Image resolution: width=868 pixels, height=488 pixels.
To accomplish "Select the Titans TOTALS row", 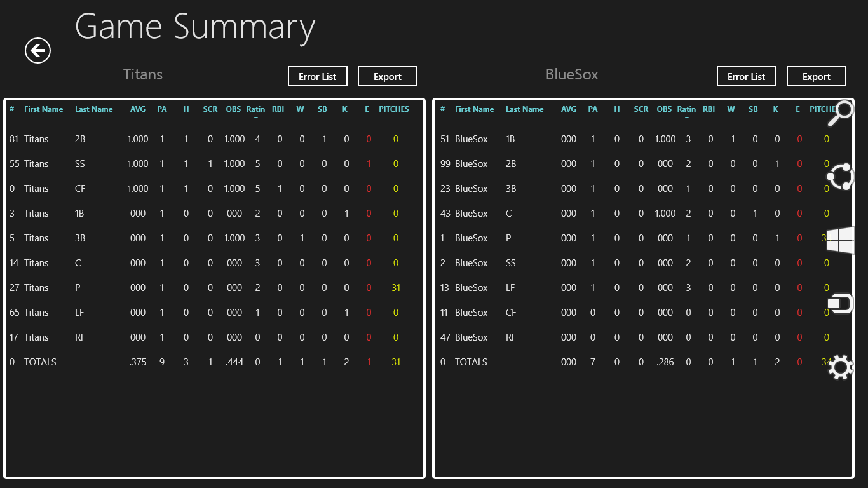I will 191,362.
